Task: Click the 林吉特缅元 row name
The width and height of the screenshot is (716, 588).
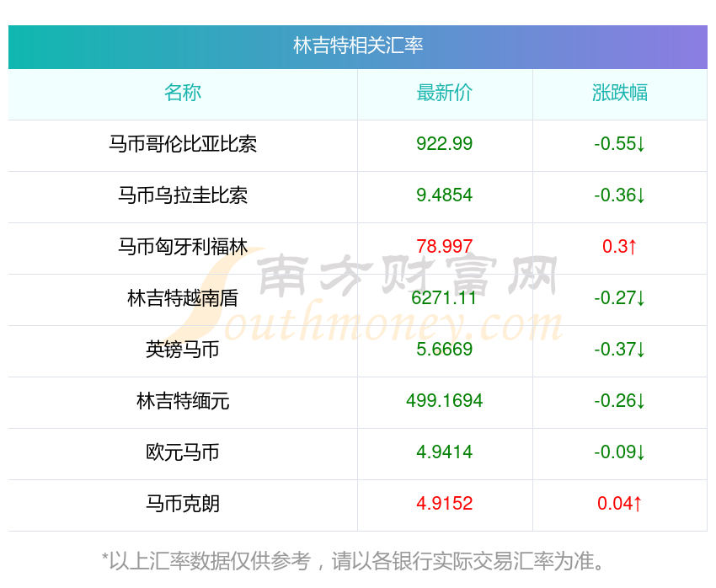Action: click(x=183, y=401)
